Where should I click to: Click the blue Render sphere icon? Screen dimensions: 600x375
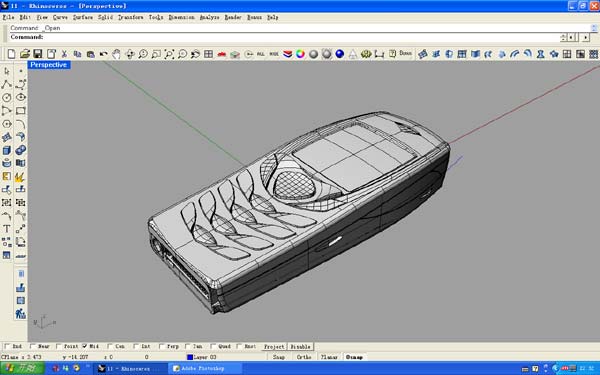coord(339,54)
